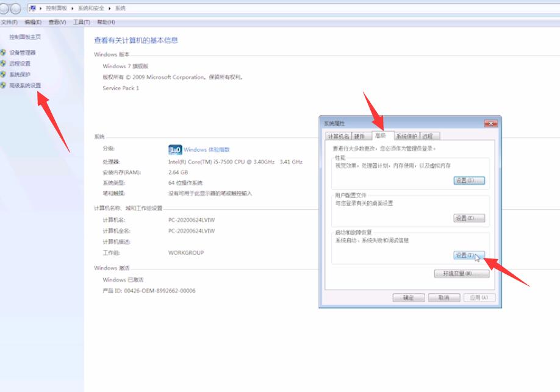The image size is (560, 392).
Task: Switch to the 系统保护 tab in dialog
Action: [406, 137]
